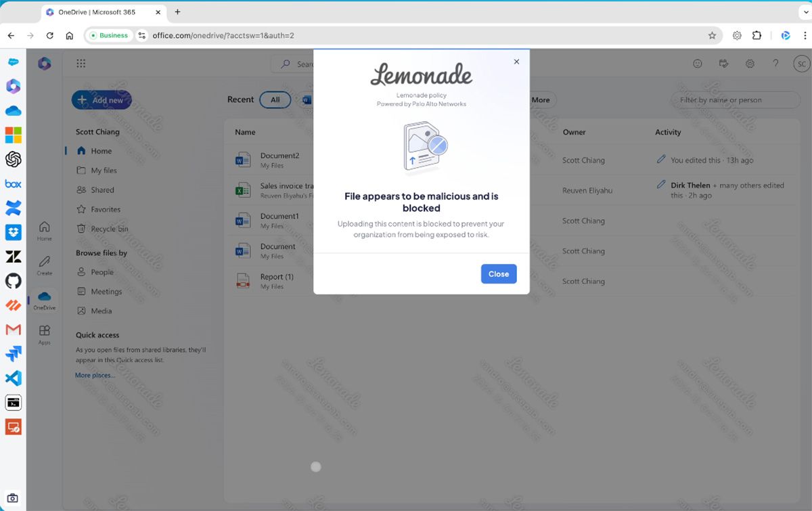Select the All filter pill

275,99
